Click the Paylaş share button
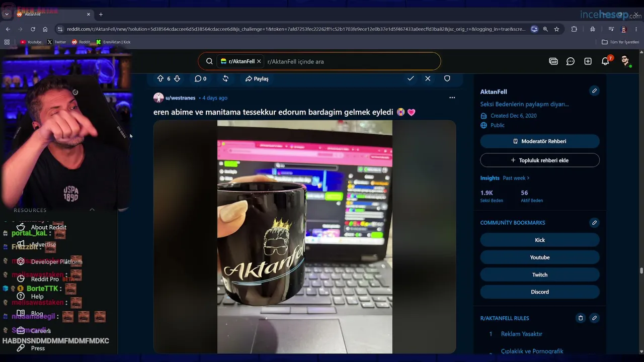Image resolution: width=644 pixels, height=362 pixels. click(x=257, y=78)
